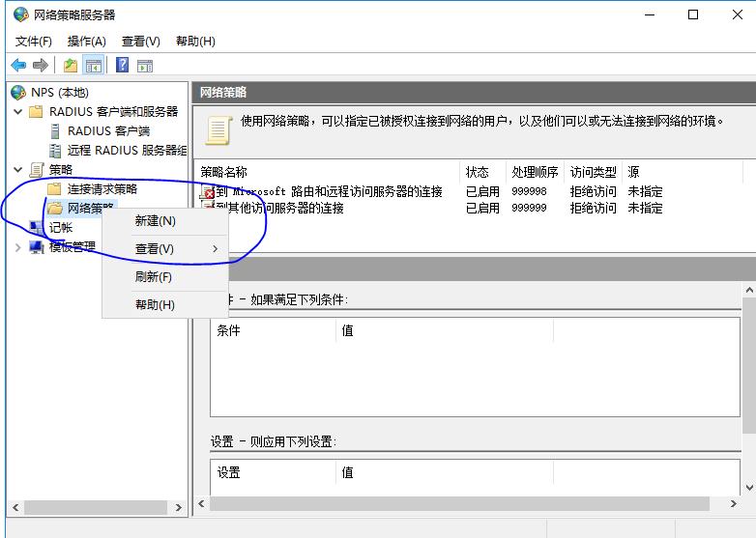Sort by the 状态 column header
Screen dimensions: 756x538
tap(482, 172)
